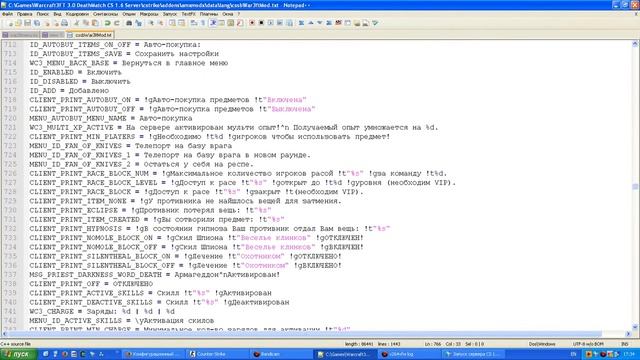Switch to the first document tab
This screenshot has height=360, width=640.
(x=20, y=35)
